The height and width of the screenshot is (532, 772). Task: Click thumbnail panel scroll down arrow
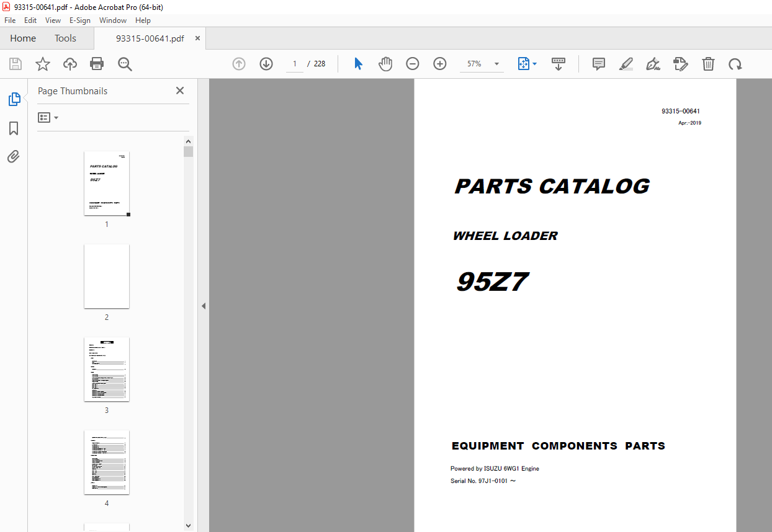coord(189,525)
